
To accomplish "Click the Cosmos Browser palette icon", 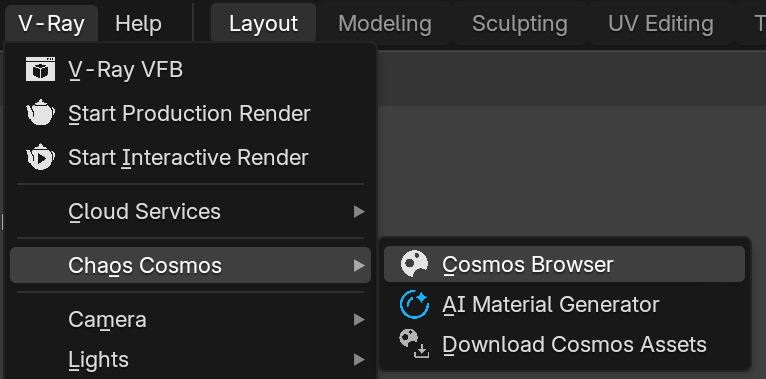I will (x=414, y=264).
